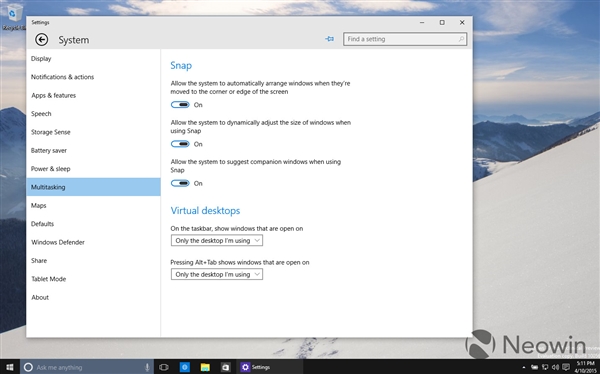Viewport: 600px width, 374px height.
Task: Open Windows Defender settings
Action: point(93,242)
